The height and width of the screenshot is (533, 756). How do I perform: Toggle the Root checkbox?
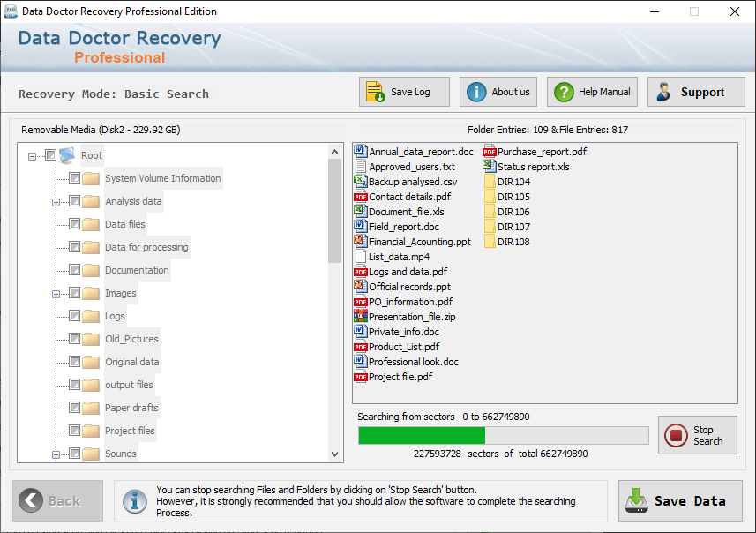tap(50, 154)
